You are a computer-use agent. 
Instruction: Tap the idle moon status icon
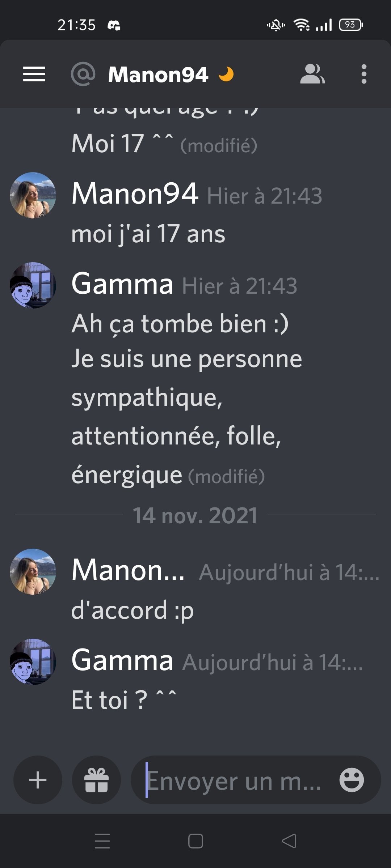[x=226, y=75]
